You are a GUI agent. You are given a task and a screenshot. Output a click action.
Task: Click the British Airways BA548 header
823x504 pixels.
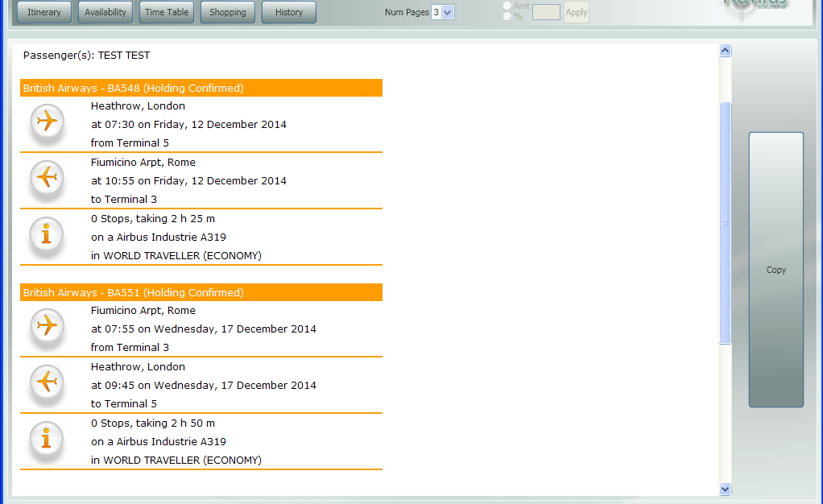pos(201,88)
